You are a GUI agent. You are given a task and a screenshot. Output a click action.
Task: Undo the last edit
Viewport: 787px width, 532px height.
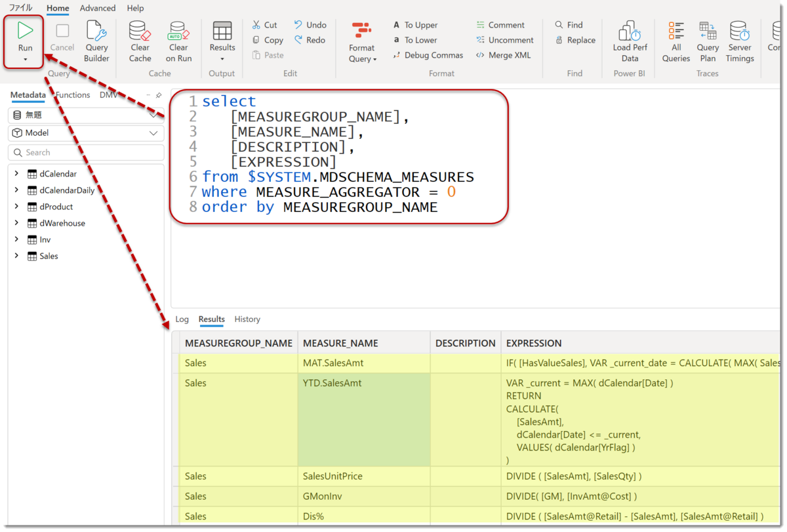(x=310, y=25)
